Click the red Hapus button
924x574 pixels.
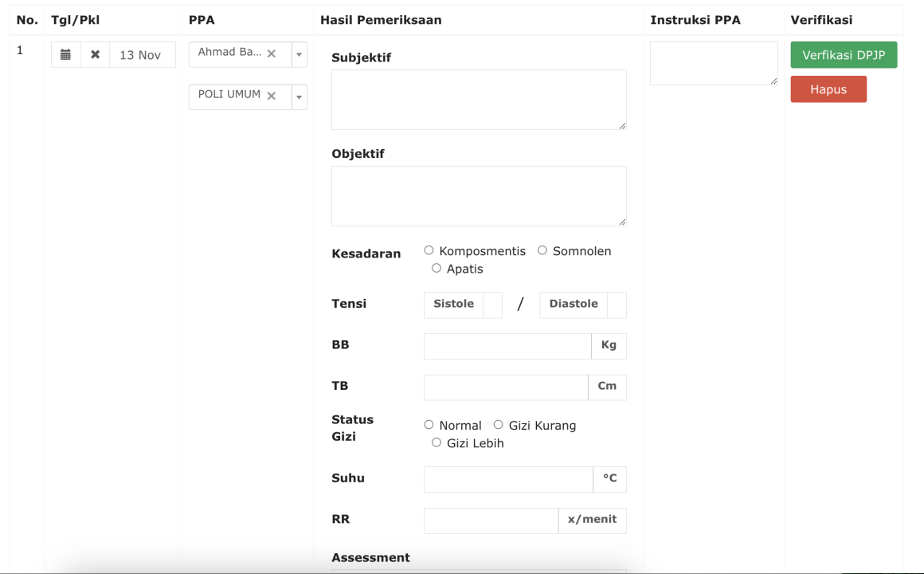tap(828, 89)
